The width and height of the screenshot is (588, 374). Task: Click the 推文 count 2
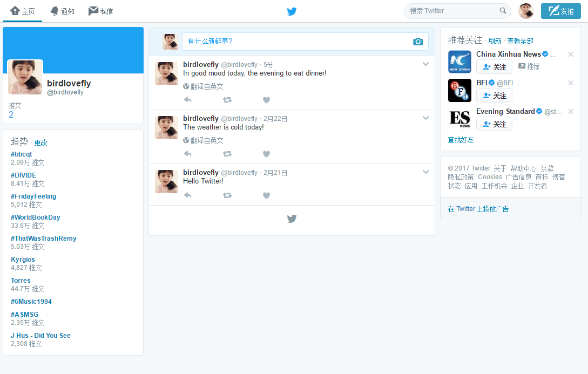pyautogui.click(x=11, y=114)
